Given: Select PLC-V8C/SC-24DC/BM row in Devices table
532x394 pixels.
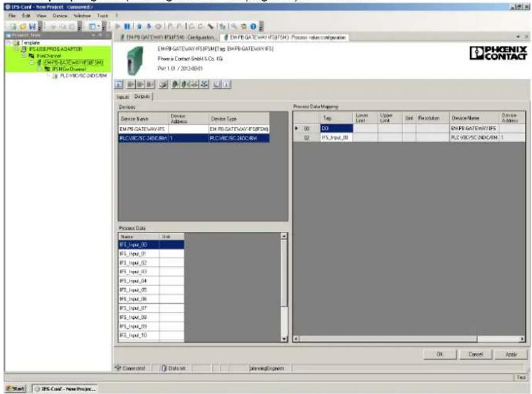Looking at the screenshot, I should click(x=194, y=138).
